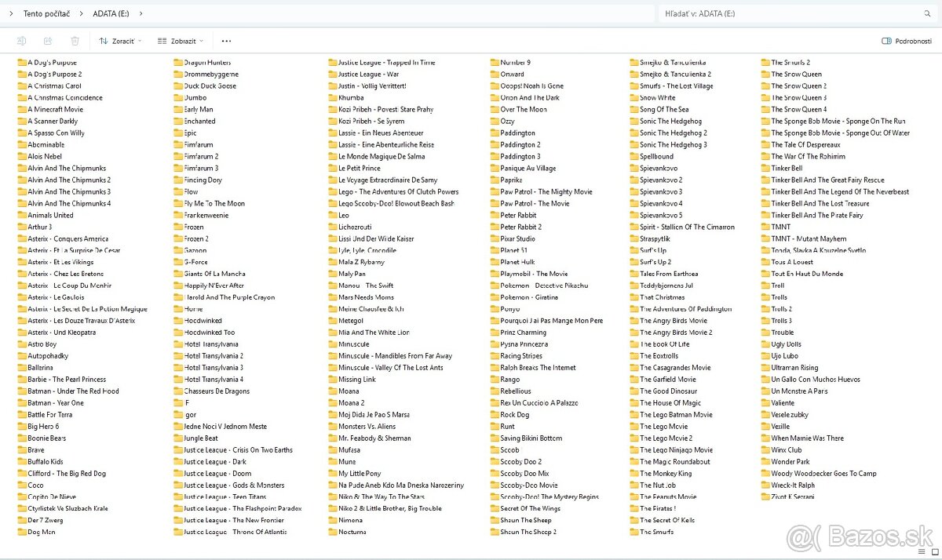Toggle the Podrobnosti details pane
This screenshot has width=942, height=560.
click(906, 41)
